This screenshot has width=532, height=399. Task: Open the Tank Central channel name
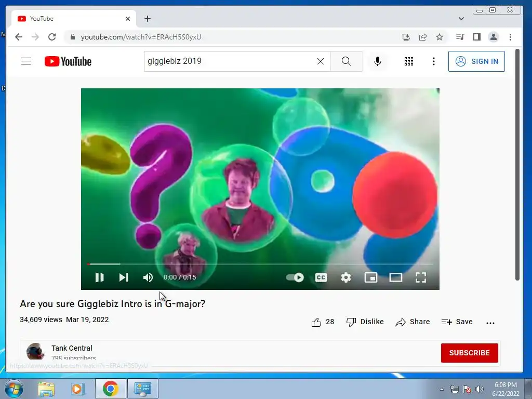tap(72, 348)
